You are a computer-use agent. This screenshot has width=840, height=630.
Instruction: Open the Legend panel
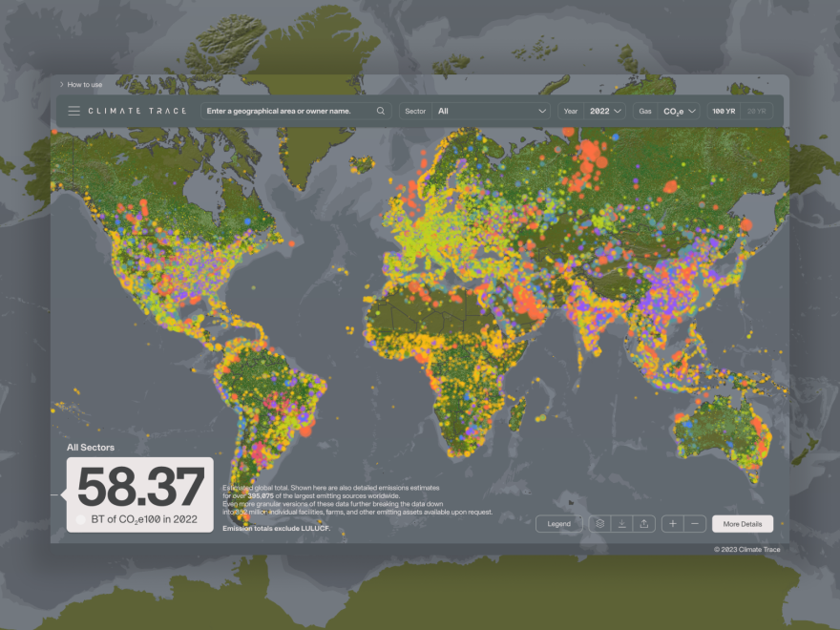tap(559, 523)
